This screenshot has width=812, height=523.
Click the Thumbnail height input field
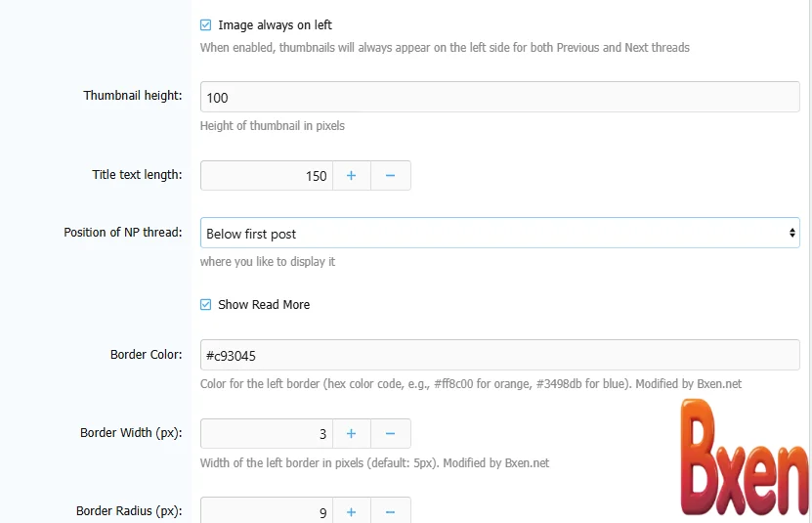(x=498, y=97)
